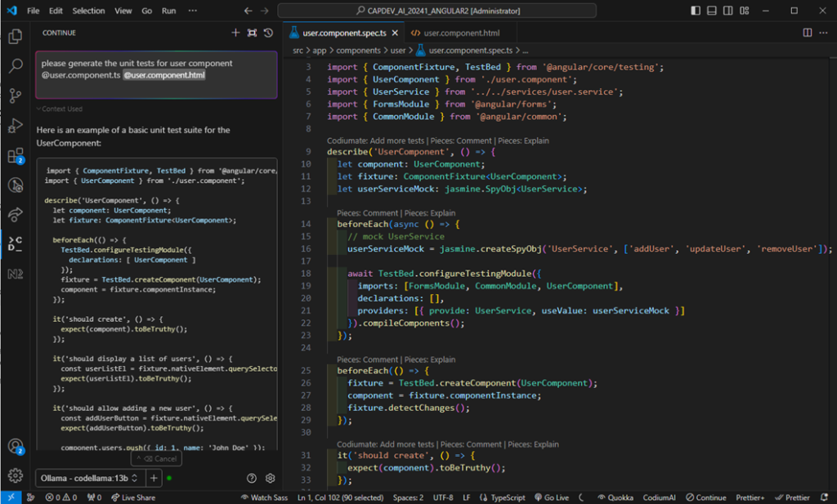Open Continue session history
The width and height of the screenshot is (837, 504).
click(x=270, y=33)
